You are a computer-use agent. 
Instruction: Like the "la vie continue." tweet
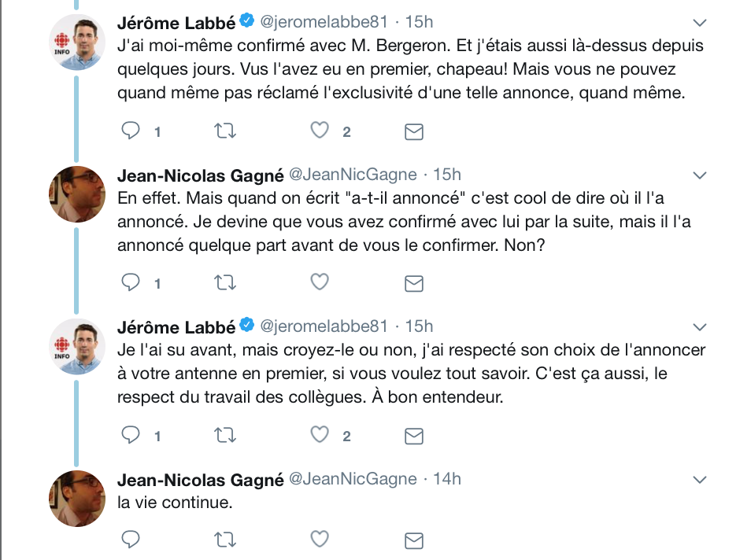[x=320, y=539]
